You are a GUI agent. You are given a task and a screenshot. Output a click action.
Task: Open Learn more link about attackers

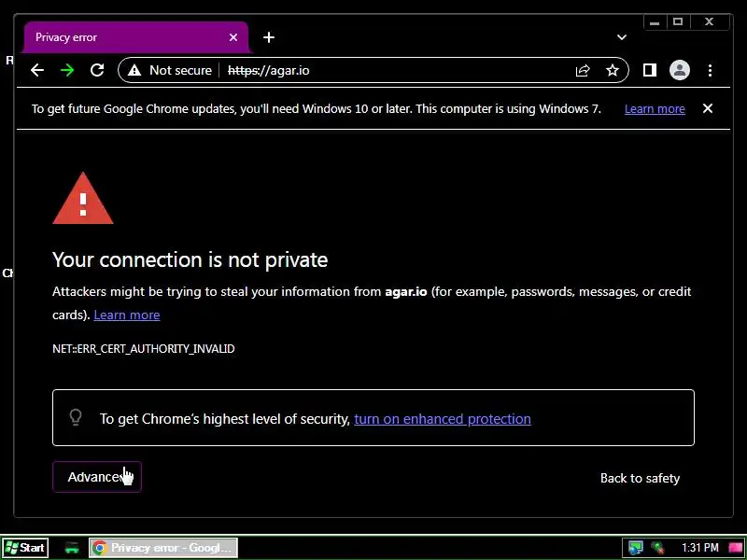[127, 315]
